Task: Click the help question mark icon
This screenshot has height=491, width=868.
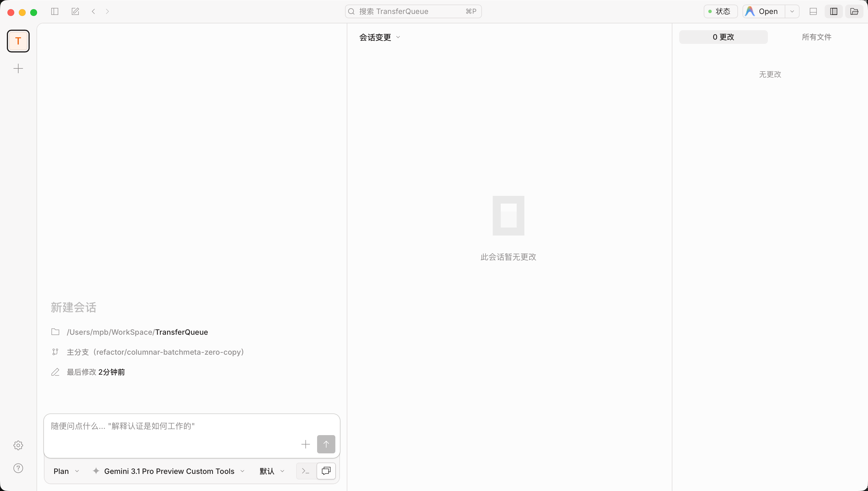Action: click(18, 468)
